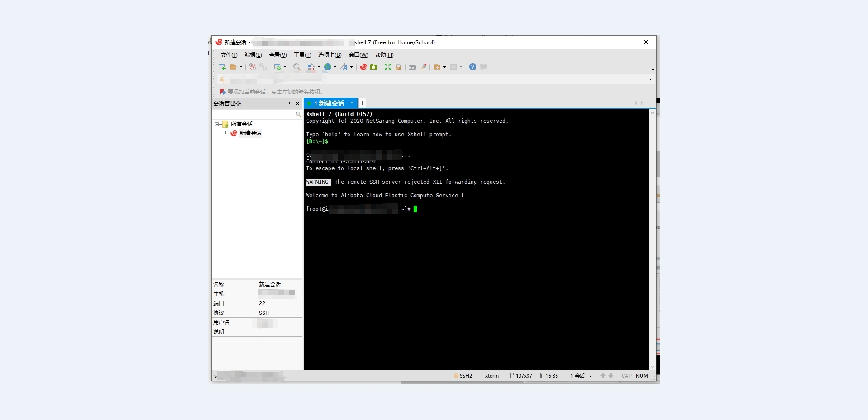The width and height of the screenshot is (868, 420).
Task: Click the highlighter pen icon
Action: (x=424, y=67)
